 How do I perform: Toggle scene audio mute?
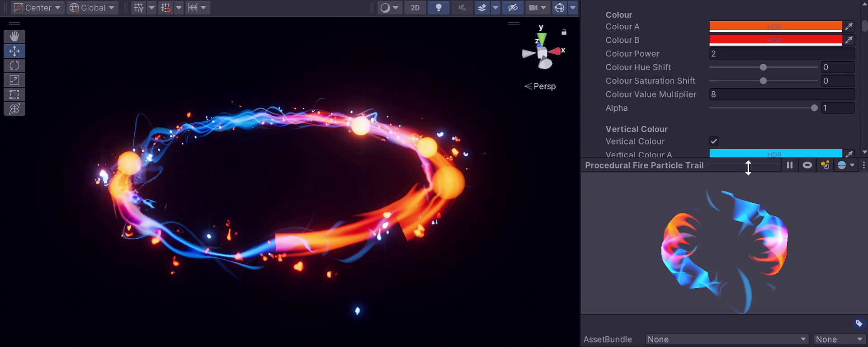(462, 8)
